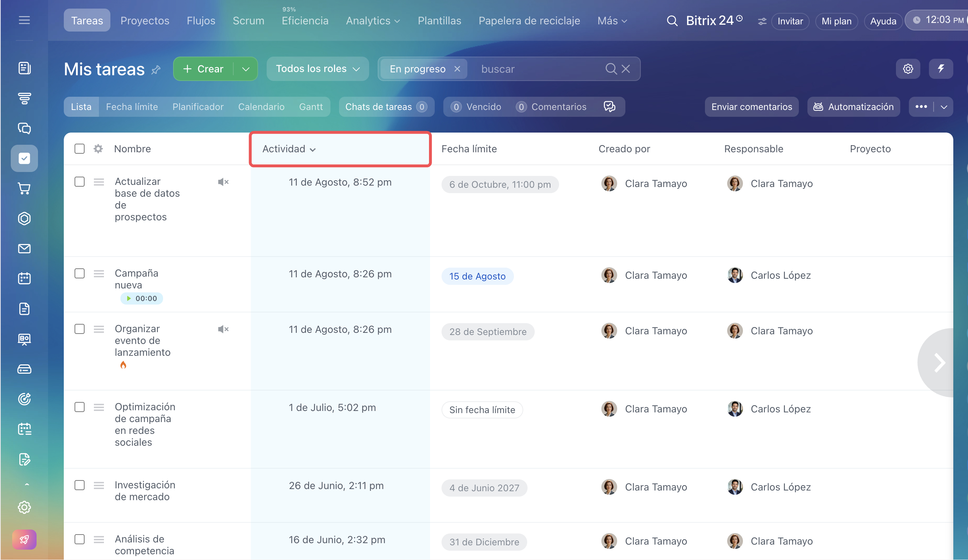
Task: Expand the collapsed sidebar section arrow
Action: (27, 485)
